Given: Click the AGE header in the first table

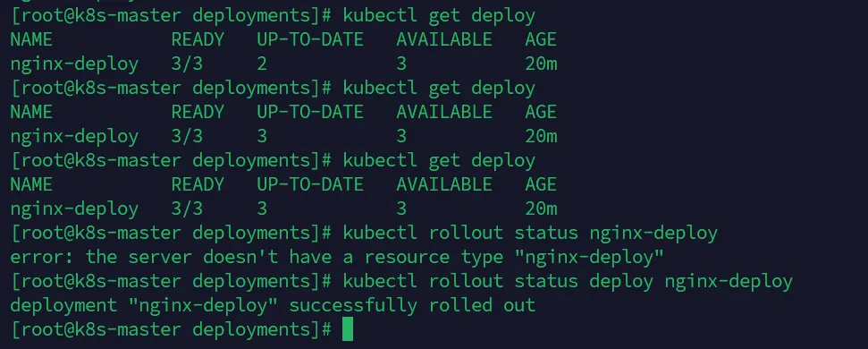Looking at the screenshot, I should point(541,40).
